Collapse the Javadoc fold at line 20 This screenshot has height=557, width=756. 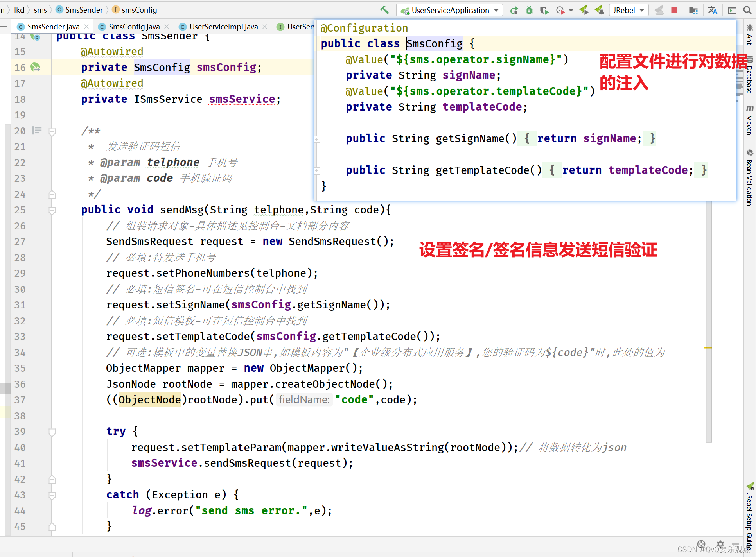[x=52, y=132]
